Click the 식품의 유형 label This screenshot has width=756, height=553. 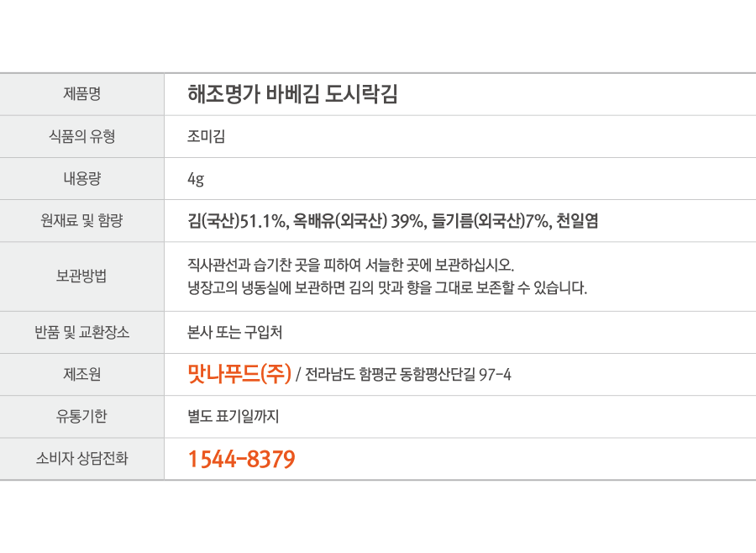[x=82, y=136]
